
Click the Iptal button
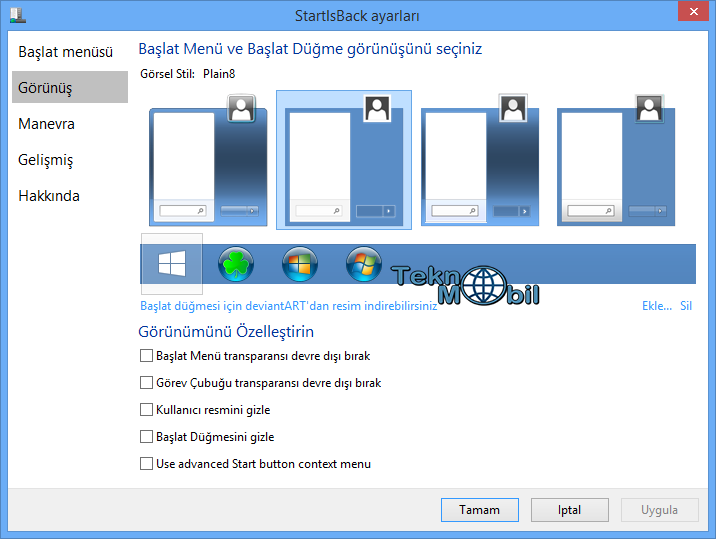[569, 510]
